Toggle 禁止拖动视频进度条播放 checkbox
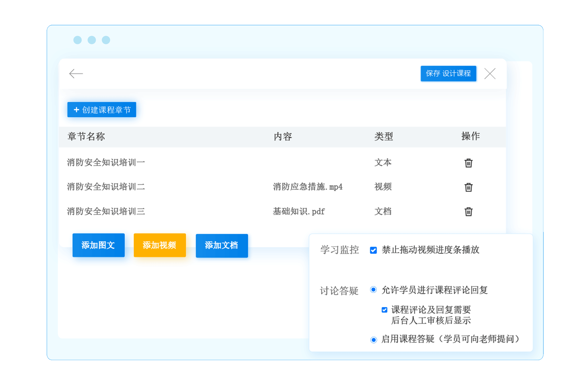The image size is (588, 390). [373, 250]
